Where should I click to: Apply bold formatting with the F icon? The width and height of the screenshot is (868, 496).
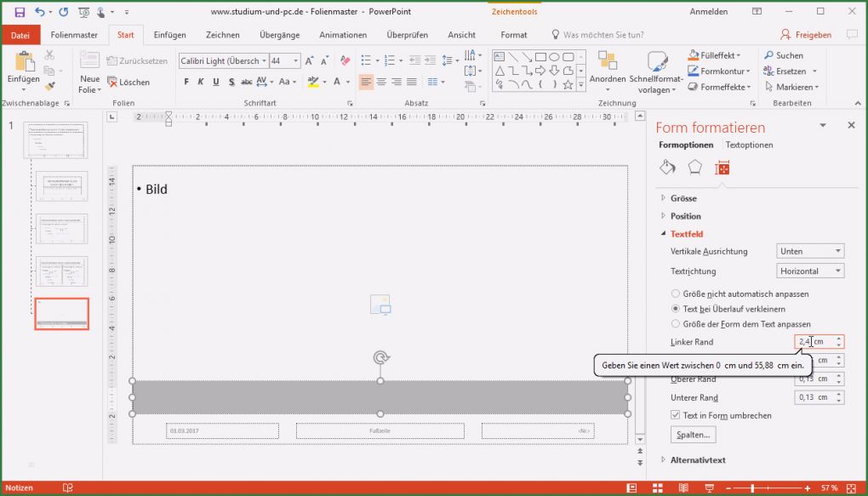coord(186,82)
